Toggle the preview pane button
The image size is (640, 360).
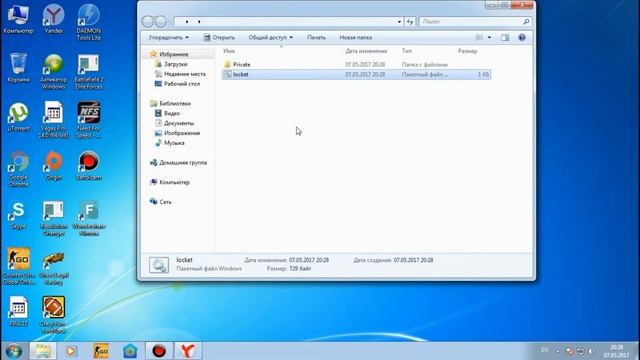point(505,38)
